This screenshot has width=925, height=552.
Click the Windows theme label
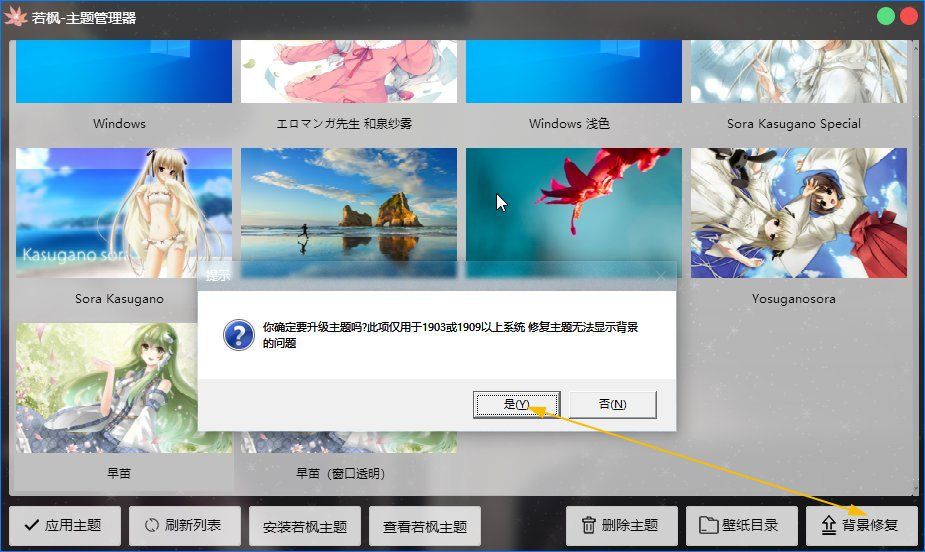[x=119, y=124]
